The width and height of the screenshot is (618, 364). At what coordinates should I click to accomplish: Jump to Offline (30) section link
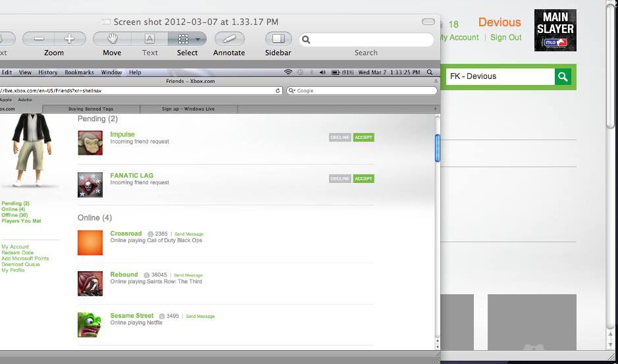point(14,215)
